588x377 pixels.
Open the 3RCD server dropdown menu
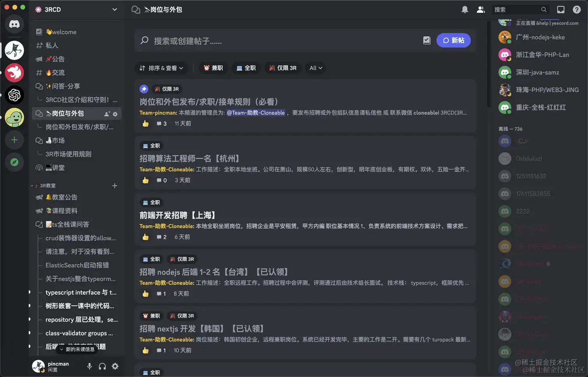[115, 9]
